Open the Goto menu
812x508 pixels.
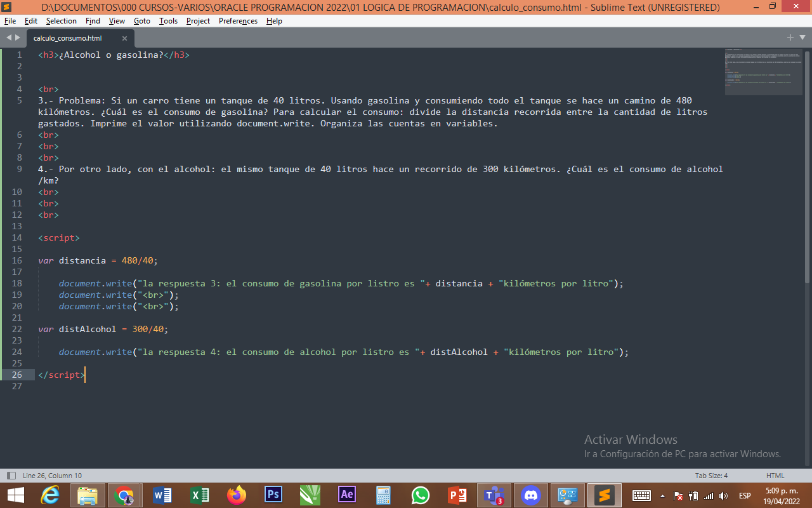tap(142, 21)
